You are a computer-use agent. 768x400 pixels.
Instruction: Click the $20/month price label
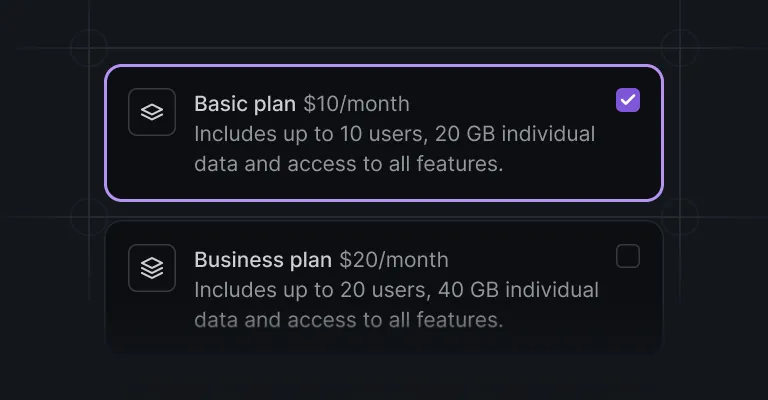tap(394, 260)
